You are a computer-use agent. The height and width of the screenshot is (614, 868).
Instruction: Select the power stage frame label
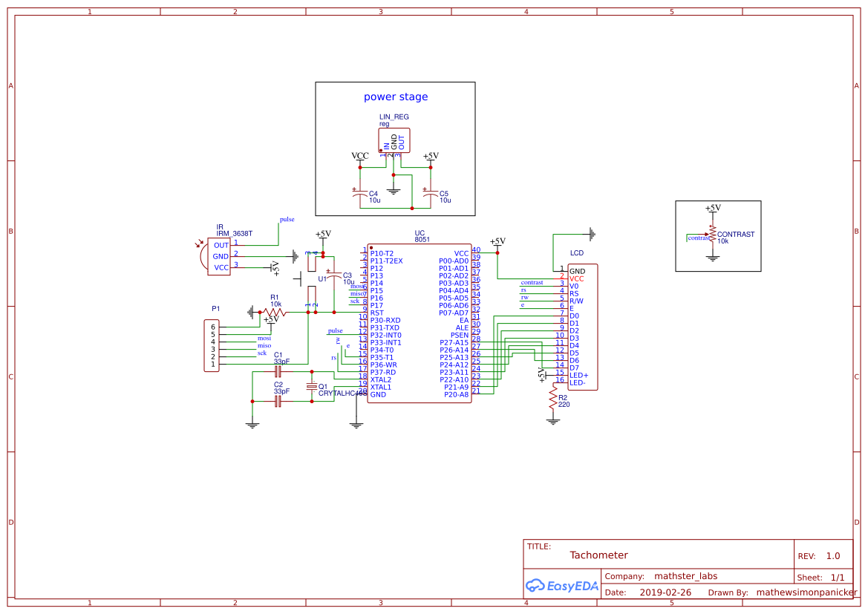point(394,97)
